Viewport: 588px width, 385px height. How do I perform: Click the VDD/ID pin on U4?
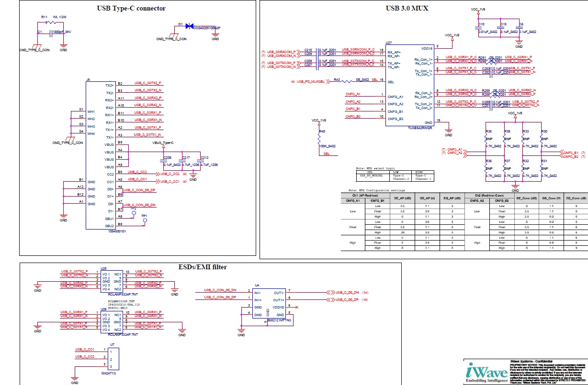[279, 307]
